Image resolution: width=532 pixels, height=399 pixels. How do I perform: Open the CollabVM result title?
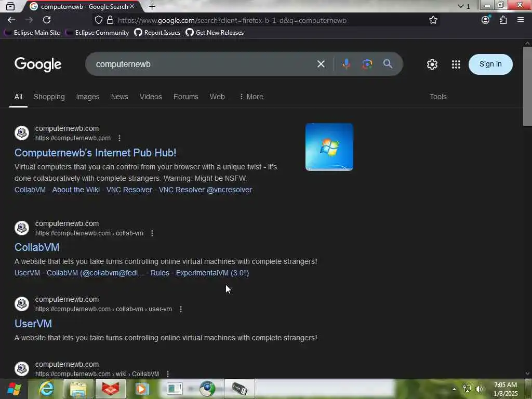click(37, 247)
